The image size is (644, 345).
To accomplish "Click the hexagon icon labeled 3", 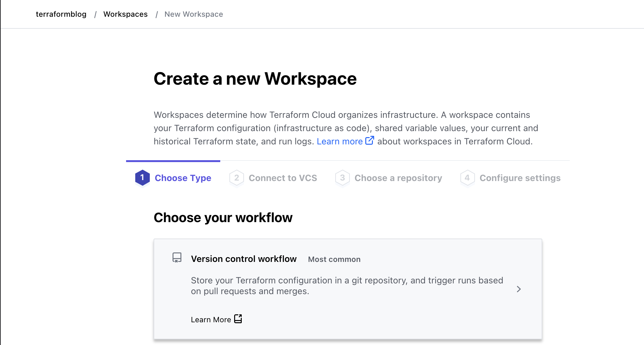I will click(342, 178).
